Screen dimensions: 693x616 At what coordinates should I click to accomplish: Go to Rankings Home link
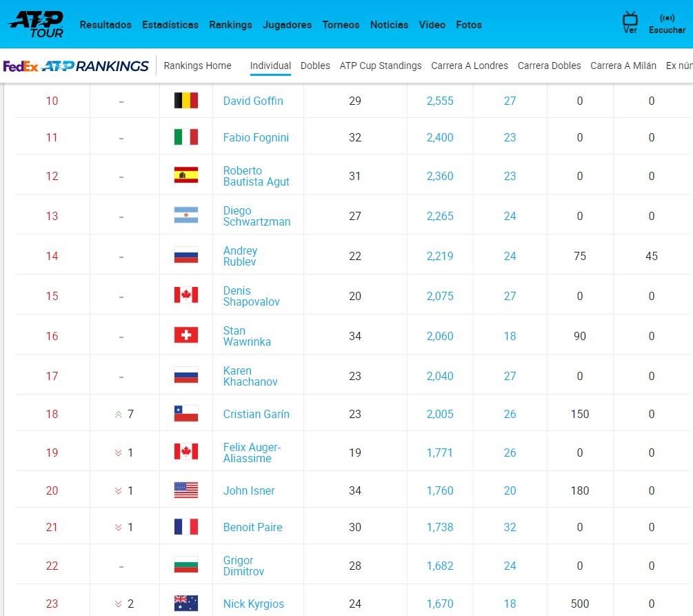click(x=198, y=66)
